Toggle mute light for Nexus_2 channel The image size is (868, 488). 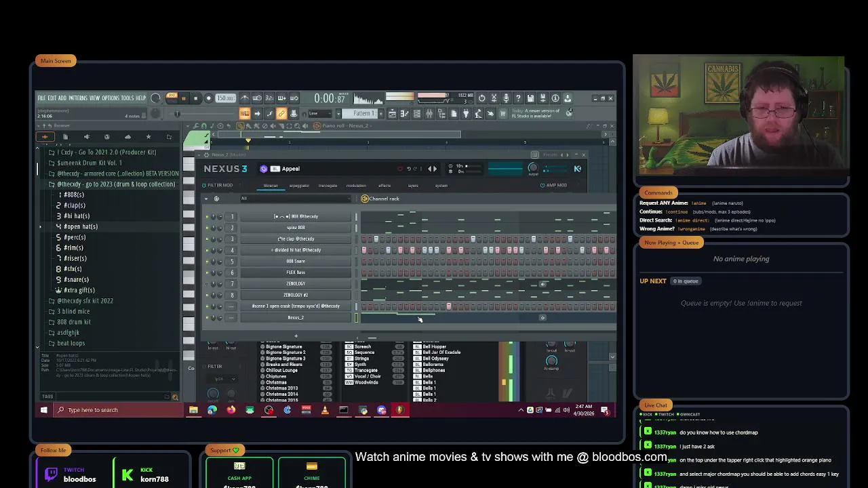coord(207,317)
